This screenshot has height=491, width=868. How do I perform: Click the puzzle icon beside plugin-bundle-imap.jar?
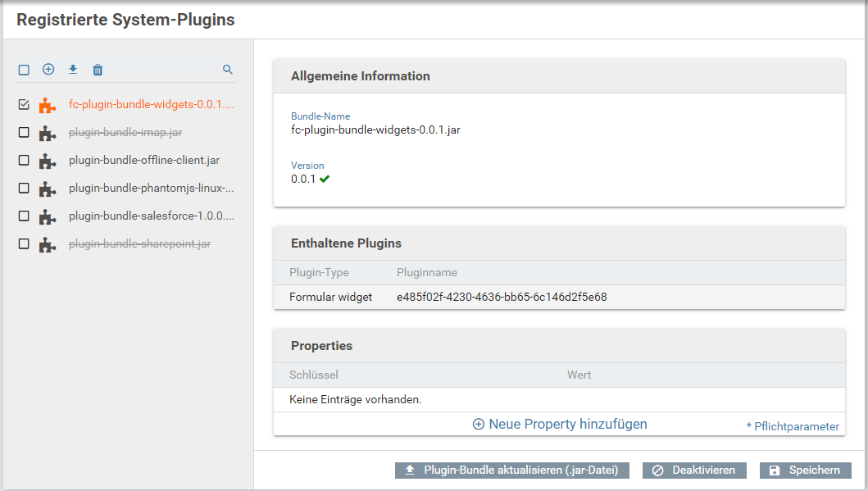48,133
